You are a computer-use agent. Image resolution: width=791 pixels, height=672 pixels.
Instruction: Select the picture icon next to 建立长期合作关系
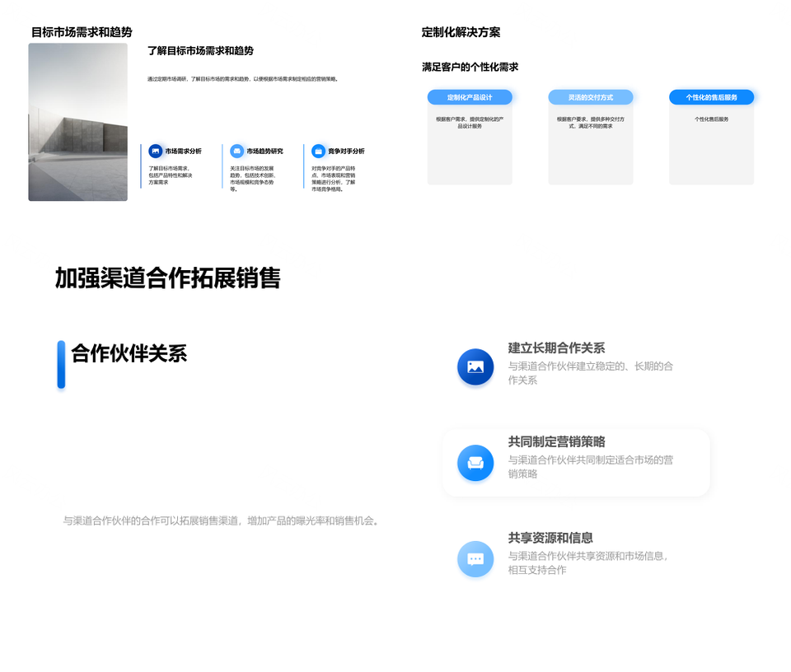click(475, 367)
